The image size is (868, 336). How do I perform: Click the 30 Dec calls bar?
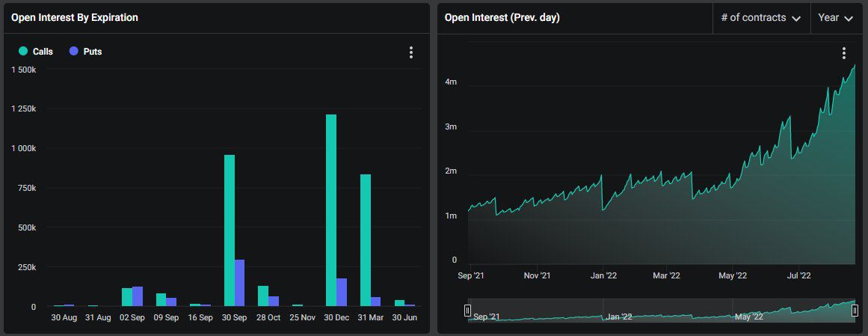pos(331,210)
